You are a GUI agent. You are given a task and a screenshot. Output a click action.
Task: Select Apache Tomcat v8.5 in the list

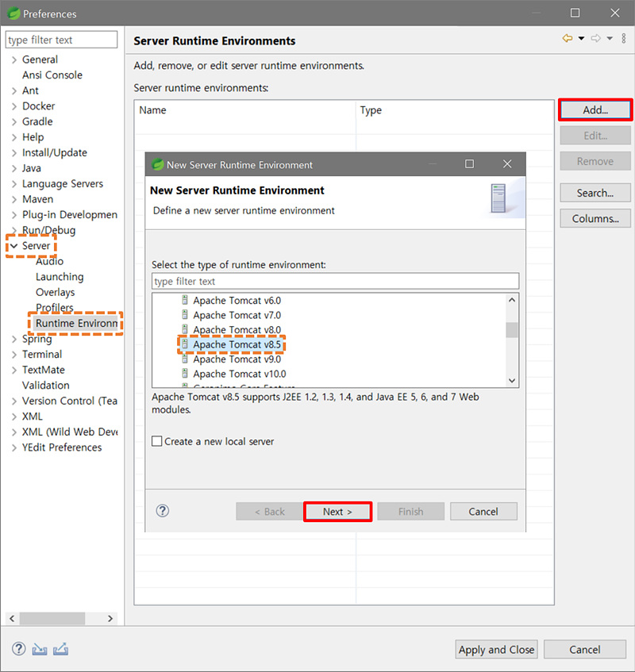pos(237,344)
